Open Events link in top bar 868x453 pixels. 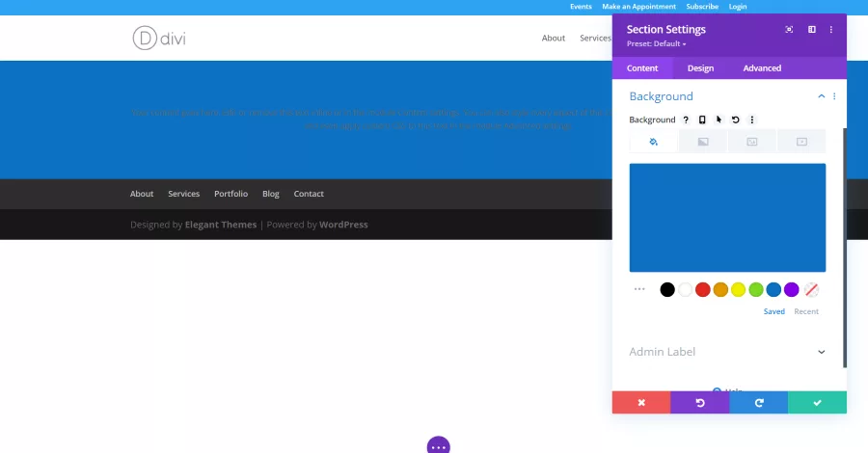tap(581, 7)
